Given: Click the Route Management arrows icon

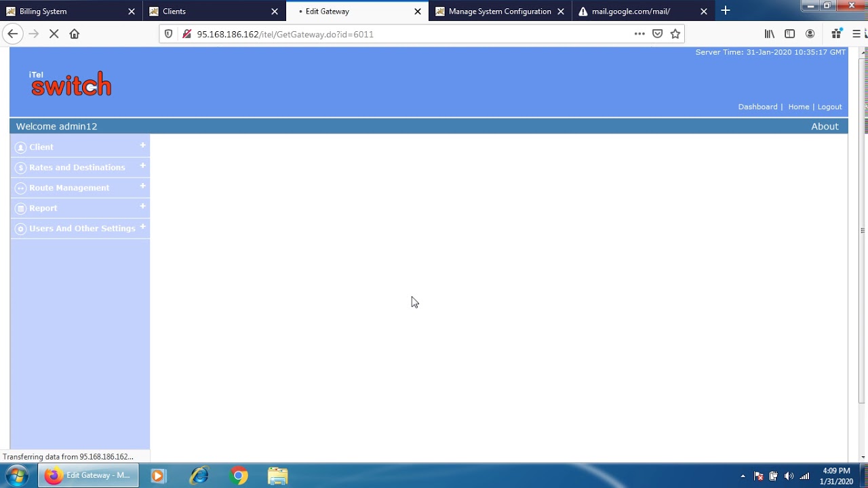Looking at the screenshot, I should 20,188.
